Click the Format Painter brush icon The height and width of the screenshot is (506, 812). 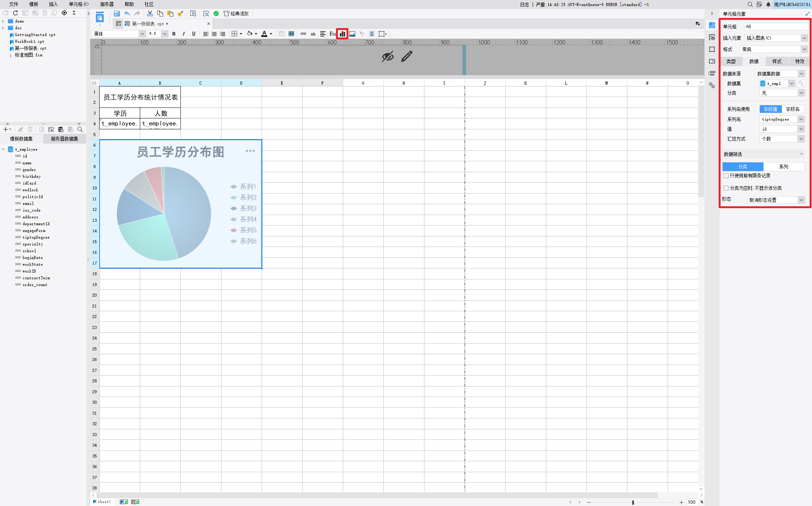coord(180,14)
